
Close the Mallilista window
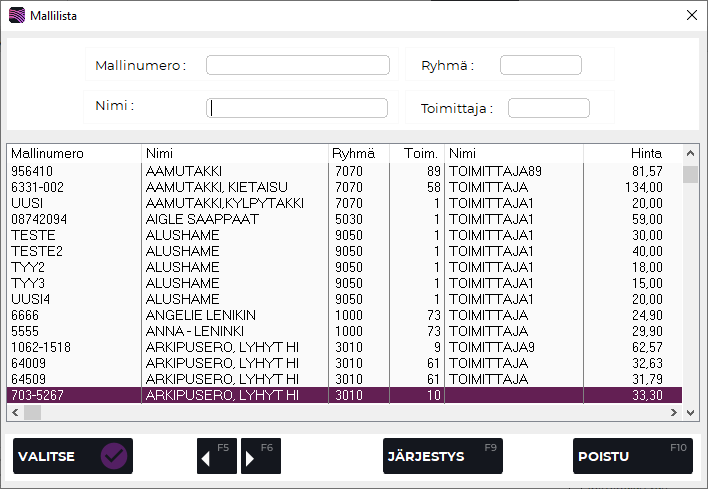tap(691, 16)
